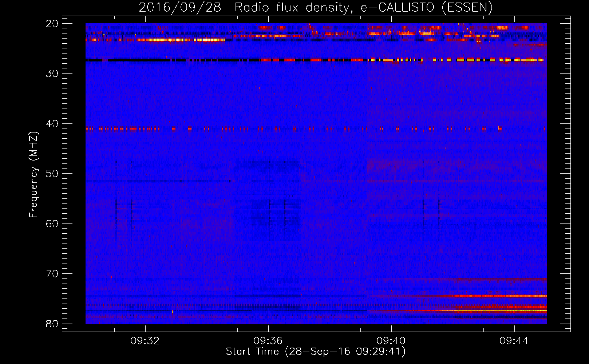Click the 09:40 time tick label
Screen dimensions: 589x364
point(391,341)
